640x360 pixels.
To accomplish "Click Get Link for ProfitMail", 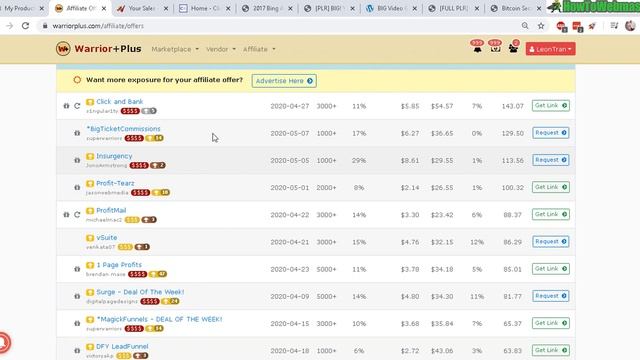I will tap(551, 214).
